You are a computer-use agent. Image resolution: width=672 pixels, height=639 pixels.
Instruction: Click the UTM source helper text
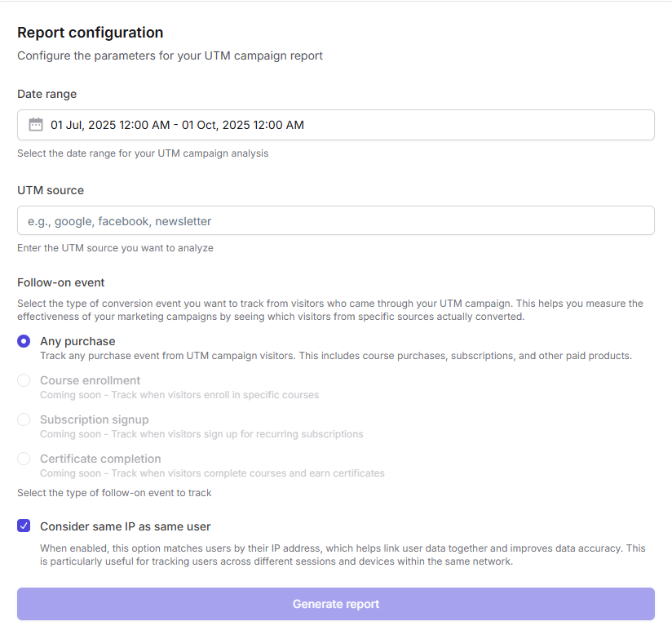[x=115, y=248]
